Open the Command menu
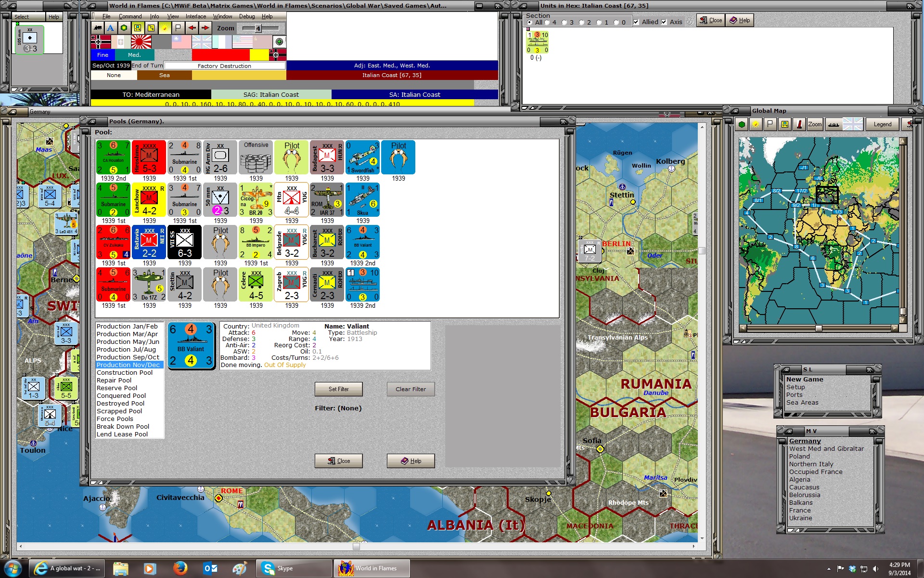Viewport: 924px width, 578px height. pyautogui.click(x=130, y=16)
